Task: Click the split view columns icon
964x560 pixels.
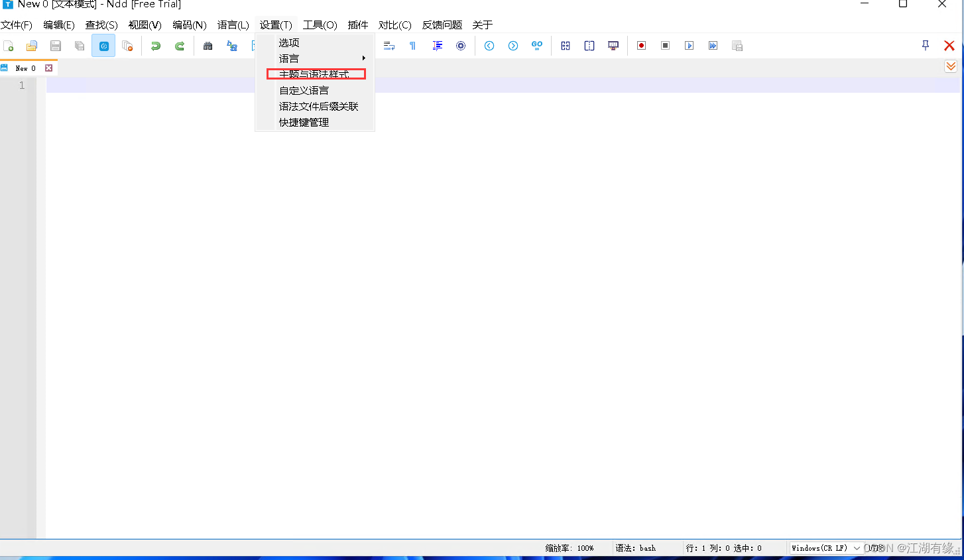Action: [x=589, y=46]
